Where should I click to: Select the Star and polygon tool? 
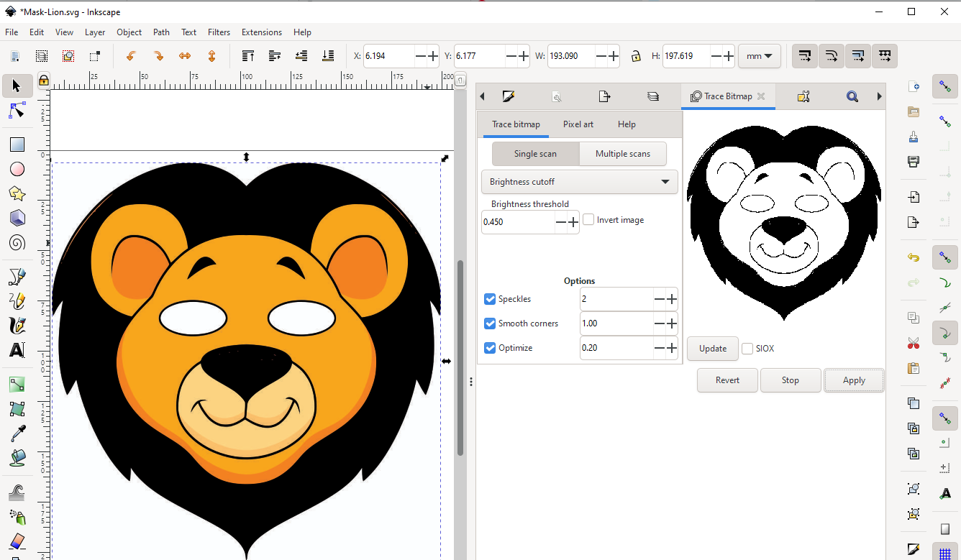click(x=17, y=193)
